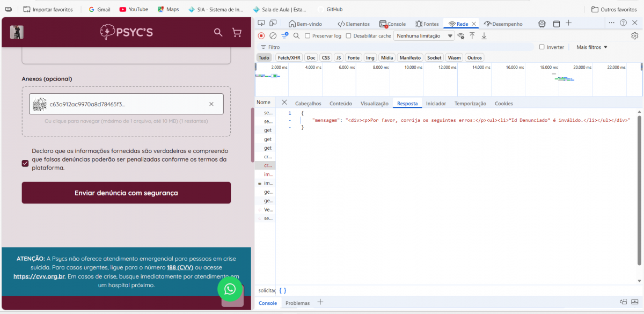This screenshot has width=644, height=314.
Task: Open the network search magnifier in DevTools
Action: click(296, 36)
